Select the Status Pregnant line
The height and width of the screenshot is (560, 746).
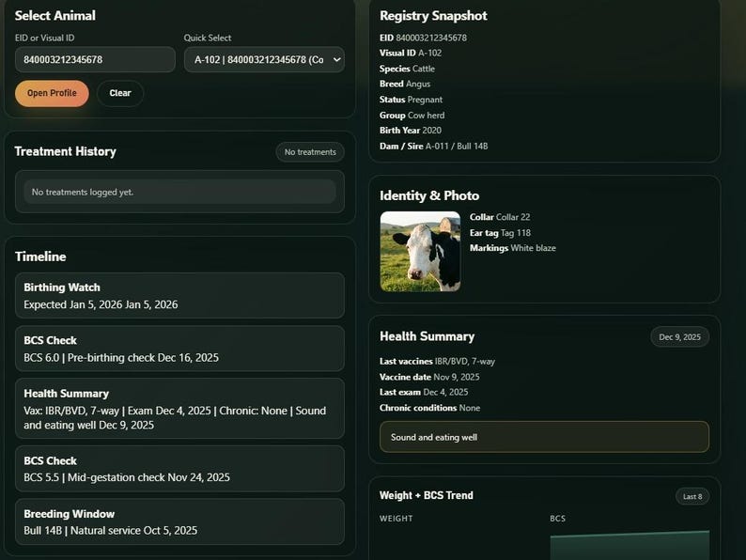click(x=412, y=100)
